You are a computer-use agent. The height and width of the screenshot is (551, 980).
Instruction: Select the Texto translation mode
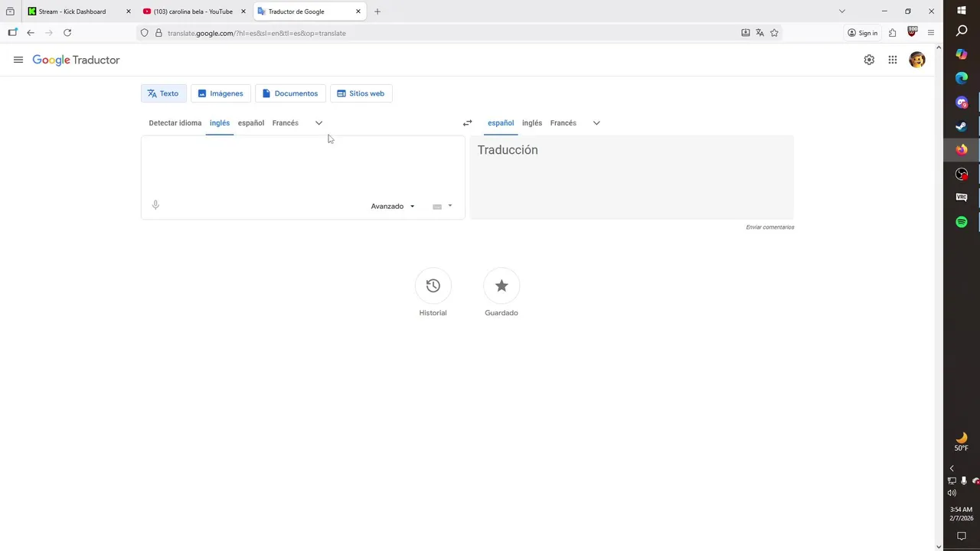point(163,93)
